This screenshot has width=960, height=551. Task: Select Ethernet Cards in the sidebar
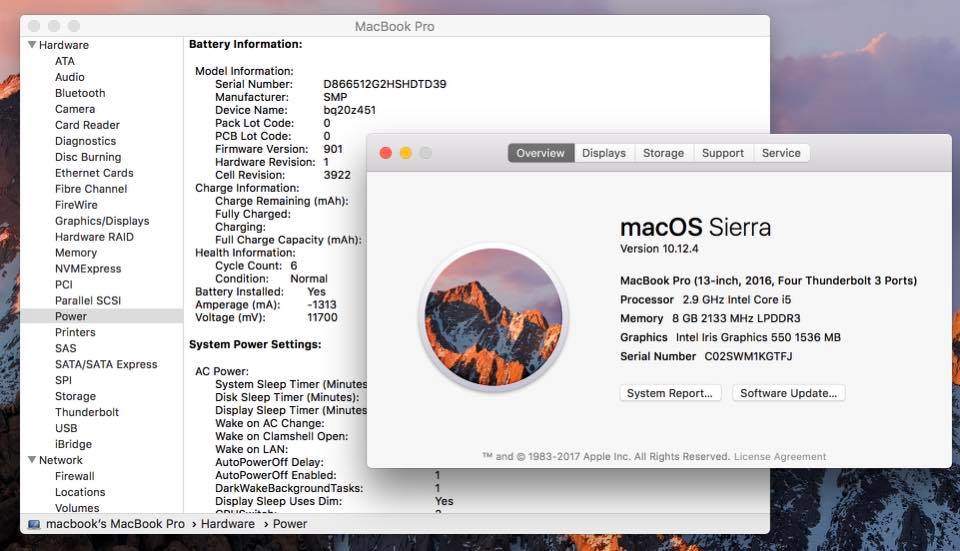(x=94, y=173)
